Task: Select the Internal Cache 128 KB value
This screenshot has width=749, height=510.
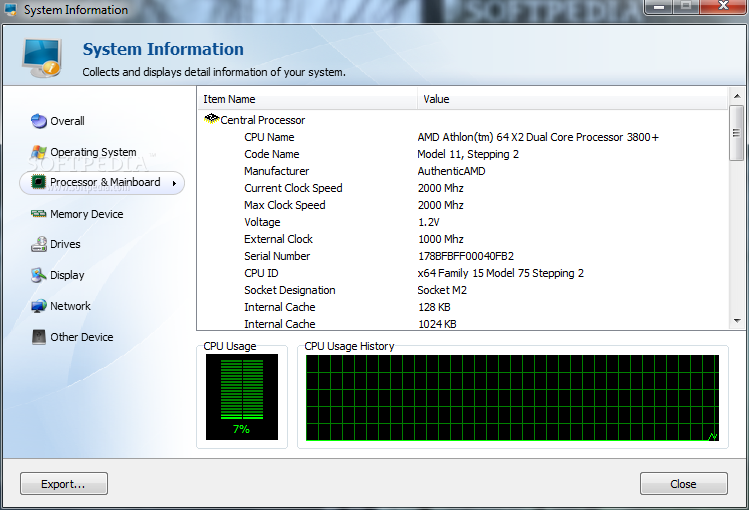Action: 434,307
